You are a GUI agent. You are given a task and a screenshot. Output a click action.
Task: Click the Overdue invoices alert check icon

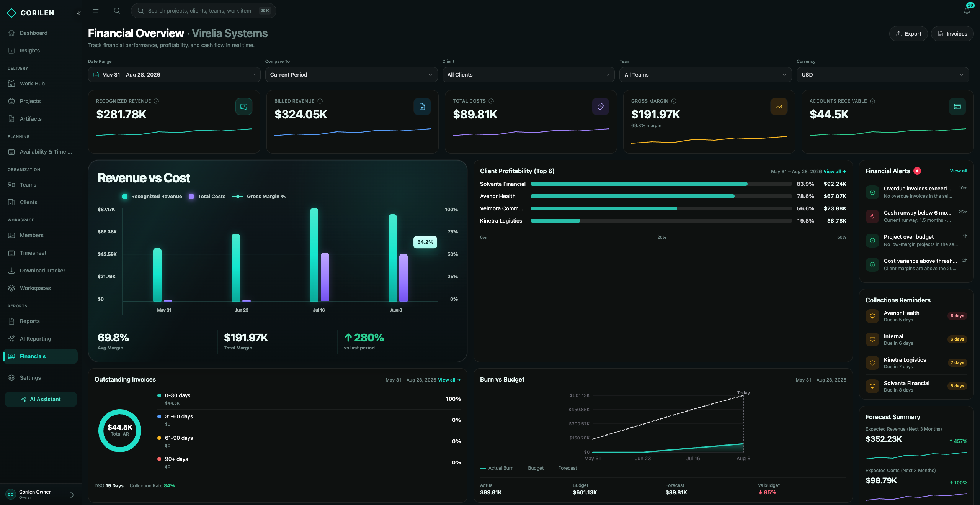872,192
